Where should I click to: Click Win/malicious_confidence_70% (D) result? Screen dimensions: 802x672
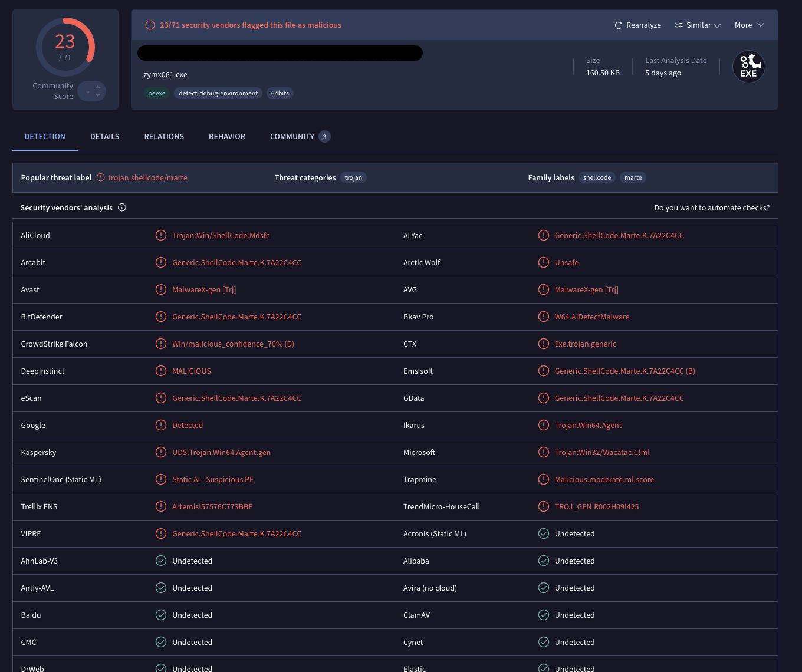pos(233,344)
